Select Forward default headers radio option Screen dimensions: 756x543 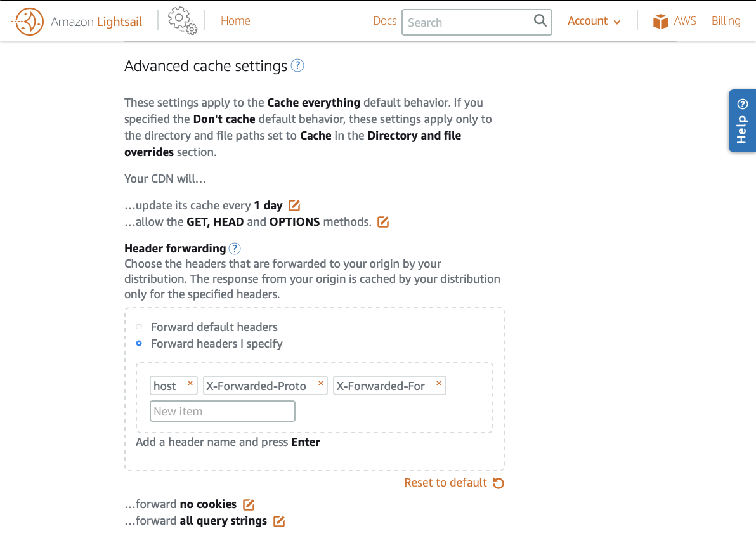pos(140,327)
